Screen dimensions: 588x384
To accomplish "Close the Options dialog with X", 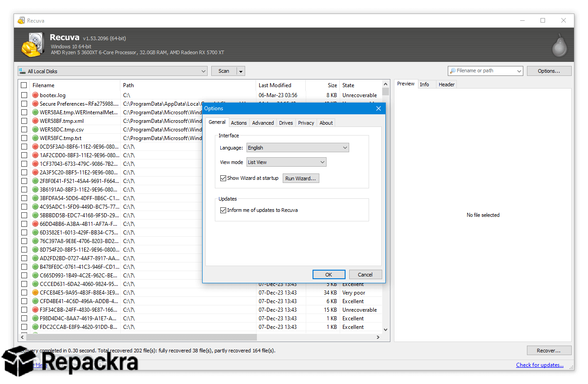I will coord(379,108).
